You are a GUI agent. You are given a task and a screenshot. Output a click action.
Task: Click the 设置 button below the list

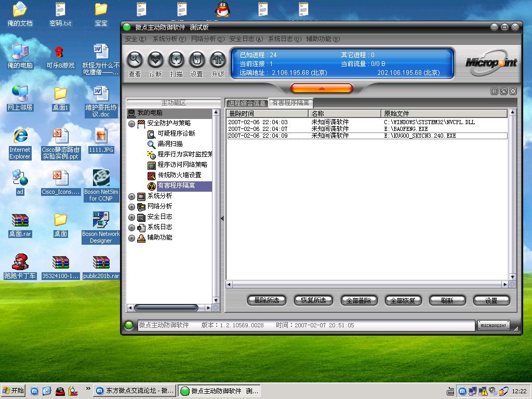[x=491, y=300]
